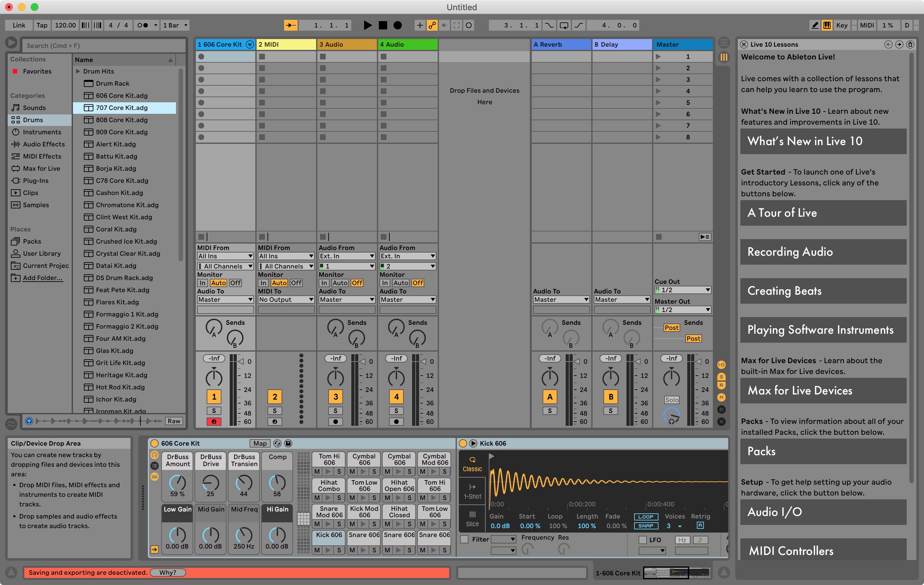Switch to Session View icon
The image size is (924, 585).
(x=723, y=58)
